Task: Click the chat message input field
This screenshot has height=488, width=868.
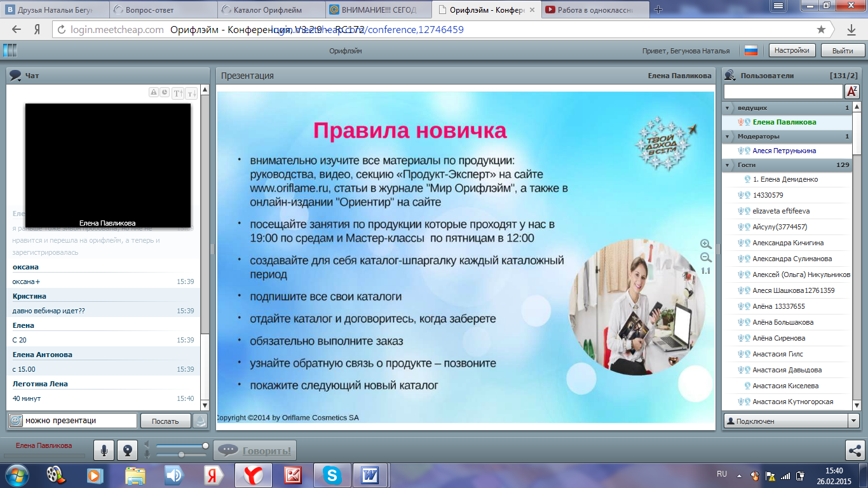Action: pos(80,421)
